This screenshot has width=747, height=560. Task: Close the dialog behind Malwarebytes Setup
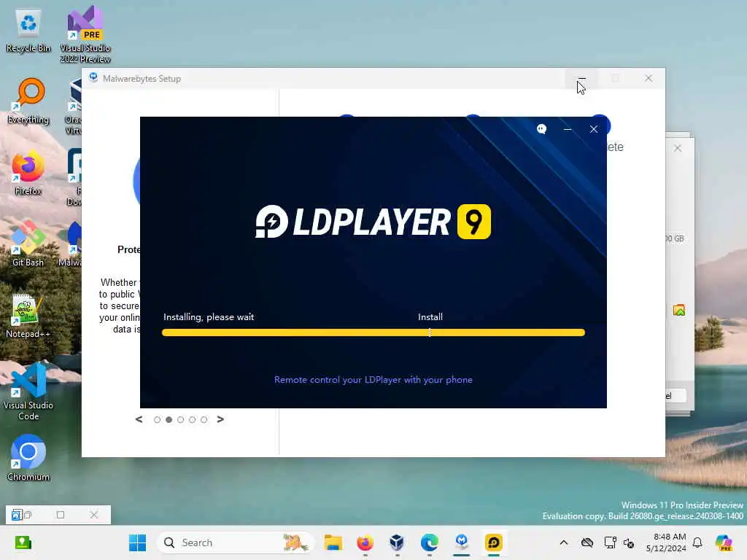pyautogui.click(x=678, y=148)
